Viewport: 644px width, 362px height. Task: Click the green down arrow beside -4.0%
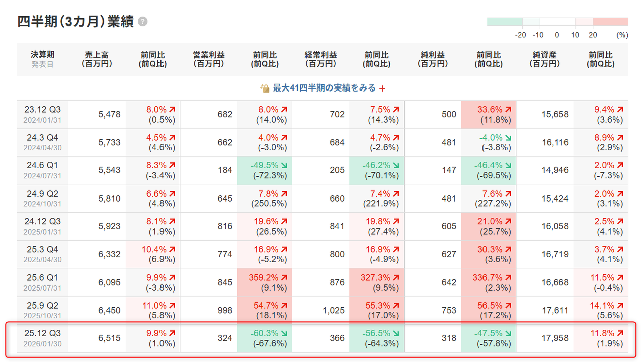pos(508,137)
